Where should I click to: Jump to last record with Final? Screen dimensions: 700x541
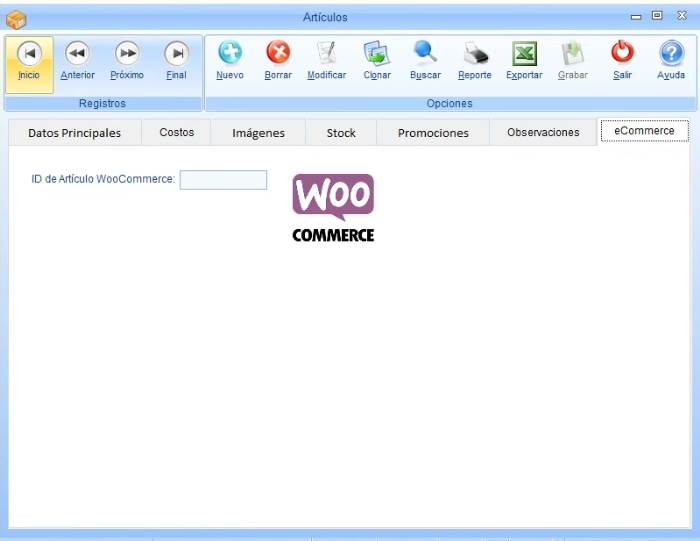176,61
